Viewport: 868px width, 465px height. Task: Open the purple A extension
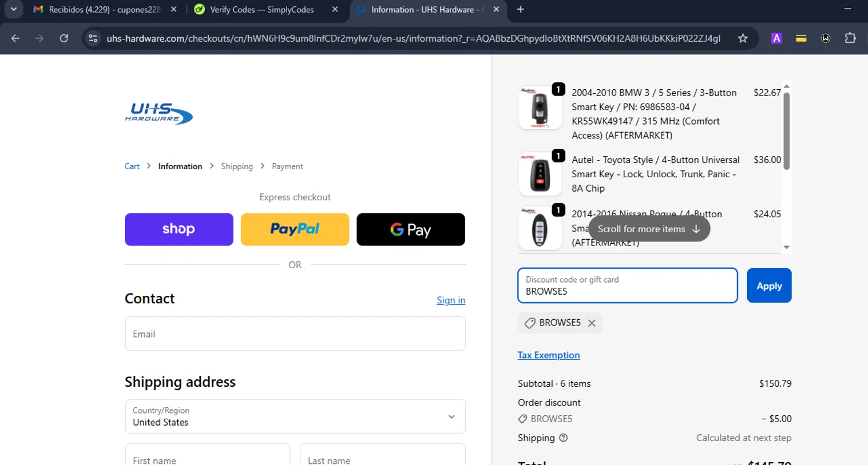(x=777, y=38)
